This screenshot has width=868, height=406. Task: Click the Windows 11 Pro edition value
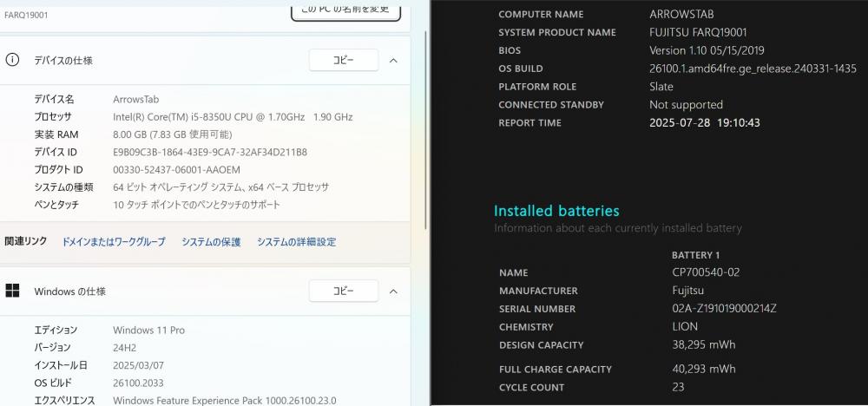(x=149, y=331)
